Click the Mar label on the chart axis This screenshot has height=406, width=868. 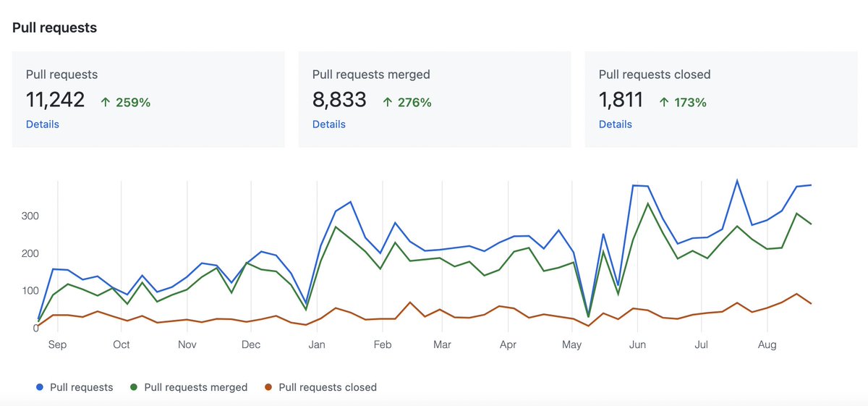pyautogui.click(x=442, y=344)
